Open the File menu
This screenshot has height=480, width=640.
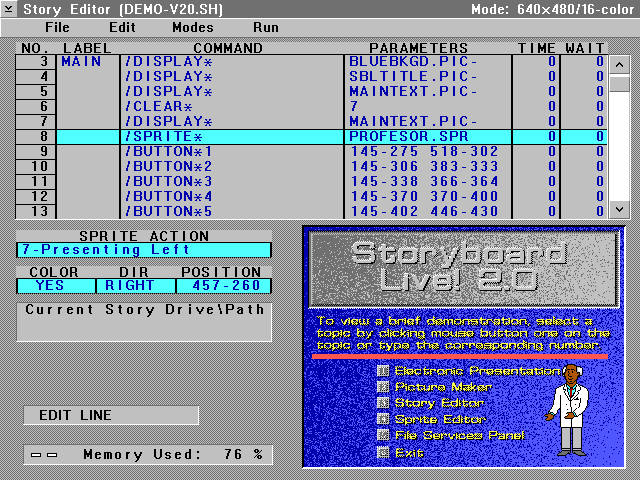click(57, 27)
